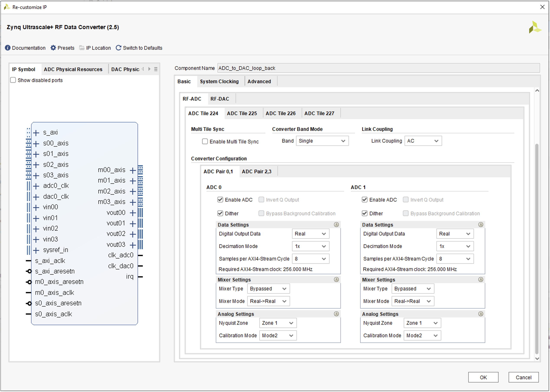Open the Link Coupling dropdown
Image resolution: width=550 pixels, height=392 pixels.
point(423,141)
